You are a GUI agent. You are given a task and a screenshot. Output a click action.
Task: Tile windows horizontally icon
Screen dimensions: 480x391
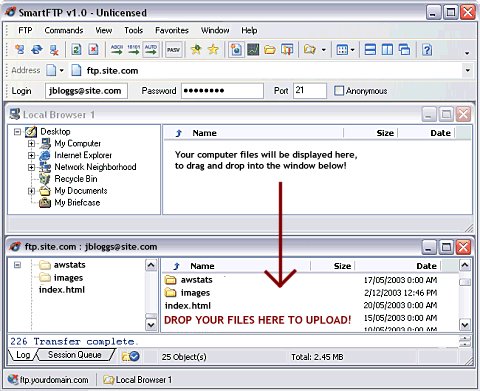370,50
